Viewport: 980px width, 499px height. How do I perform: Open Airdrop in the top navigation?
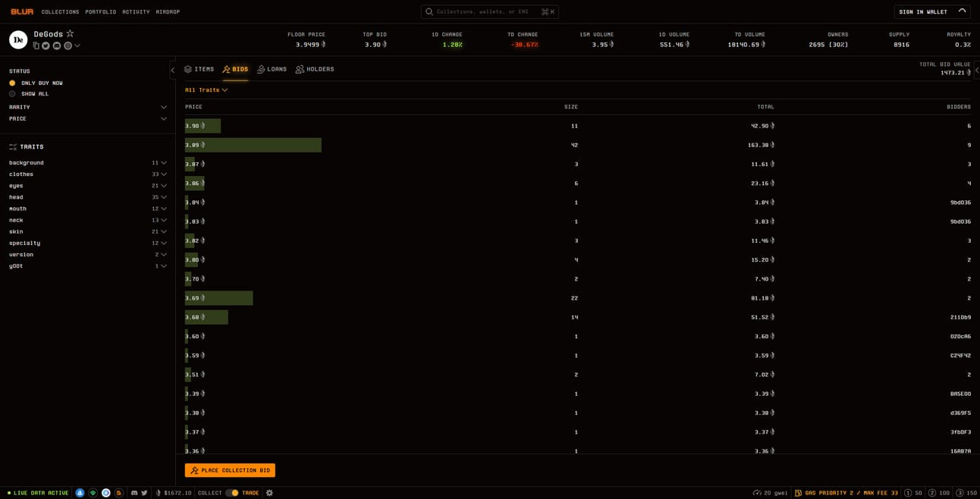tap(168, 12)
